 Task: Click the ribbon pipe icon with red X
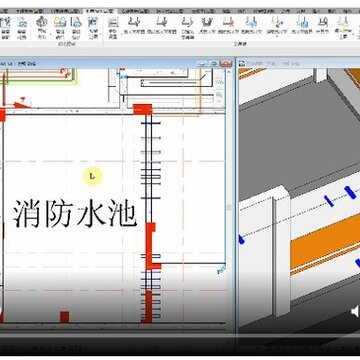[x=228, y=23]
